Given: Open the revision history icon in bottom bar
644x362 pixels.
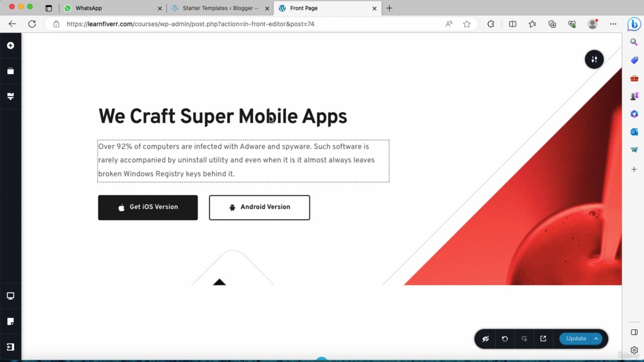Looking at the screenshot, I should coord(505,339).
